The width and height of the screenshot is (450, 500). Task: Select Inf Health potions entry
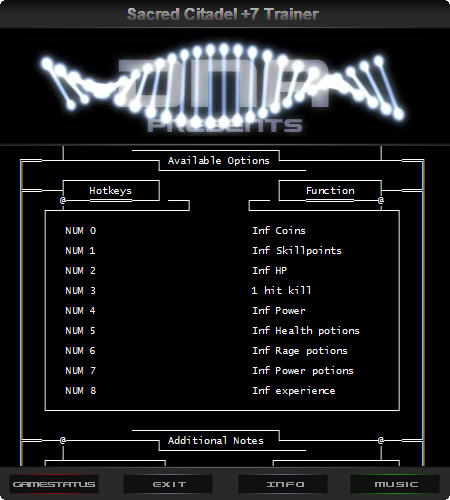(x=306, y=331)
